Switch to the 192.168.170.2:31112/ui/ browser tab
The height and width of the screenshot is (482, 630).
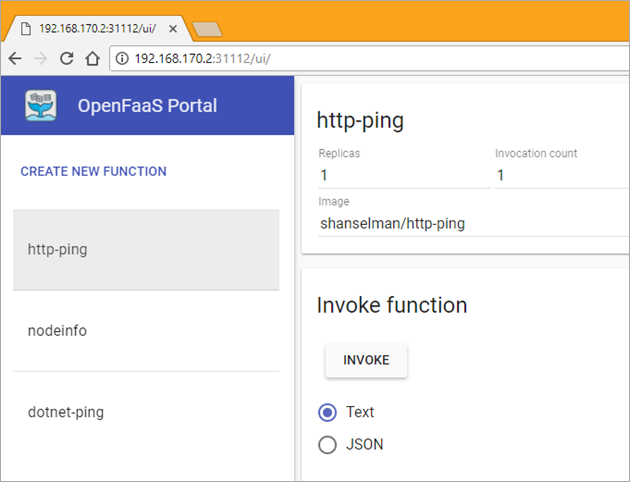pos(97,29)
